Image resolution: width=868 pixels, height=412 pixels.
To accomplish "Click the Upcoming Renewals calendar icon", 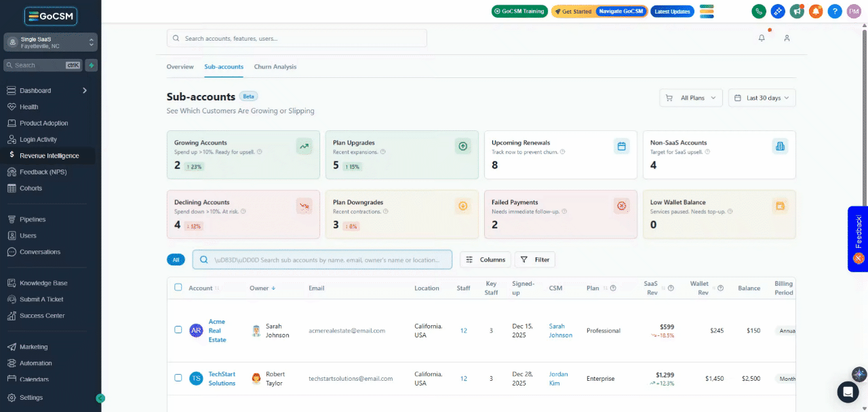I will point(620,146).
